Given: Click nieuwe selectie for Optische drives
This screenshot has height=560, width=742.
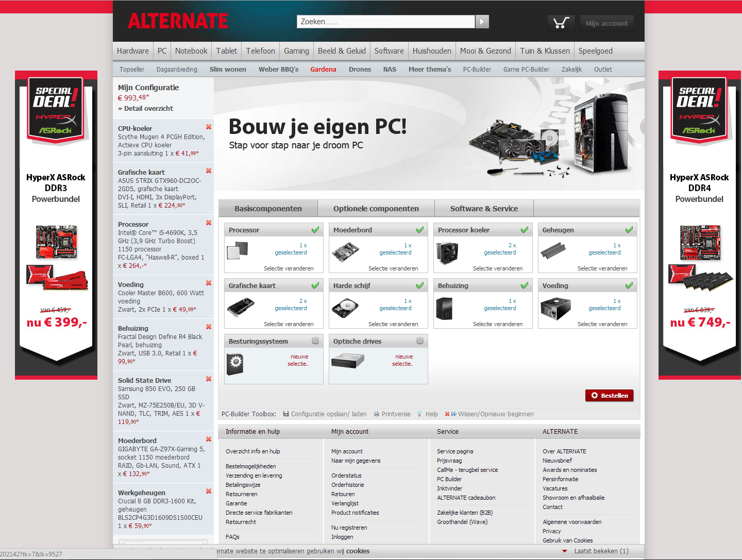Looking at the screenshot, I should click(403, 360).
